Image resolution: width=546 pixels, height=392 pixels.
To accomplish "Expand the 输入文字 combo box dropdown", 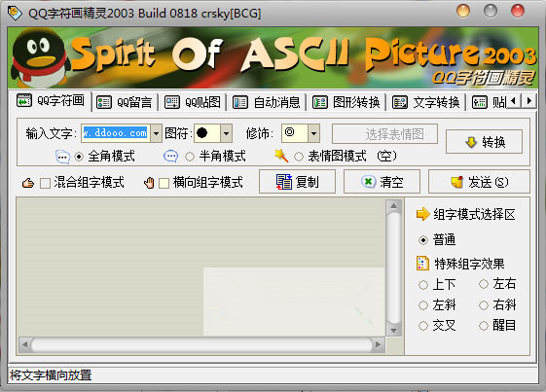I will point(156,133).
